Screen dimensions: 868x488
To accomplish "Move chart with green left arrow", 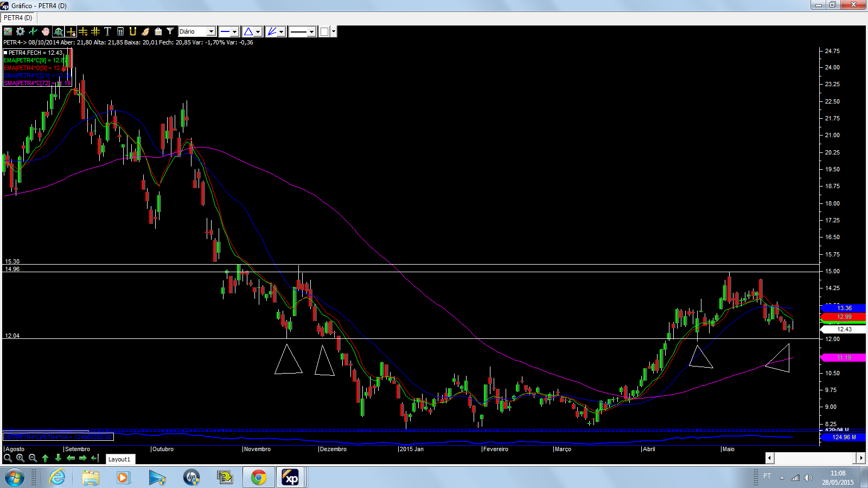I will [x=71, y=458].
